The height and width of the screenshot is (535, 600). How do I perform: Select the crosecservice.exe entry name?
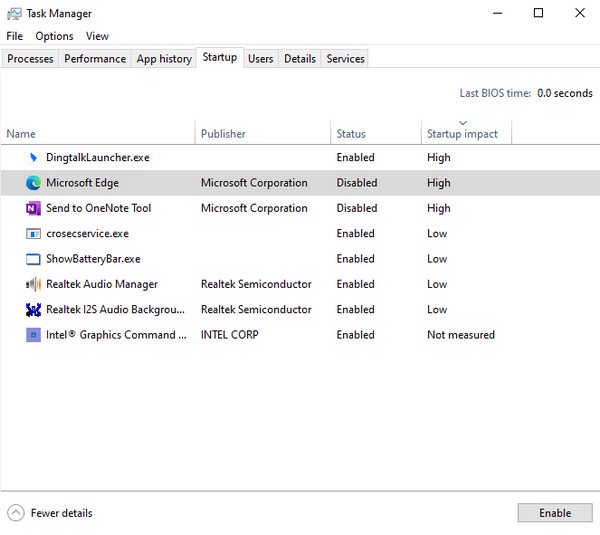click(x=87, y=233)
